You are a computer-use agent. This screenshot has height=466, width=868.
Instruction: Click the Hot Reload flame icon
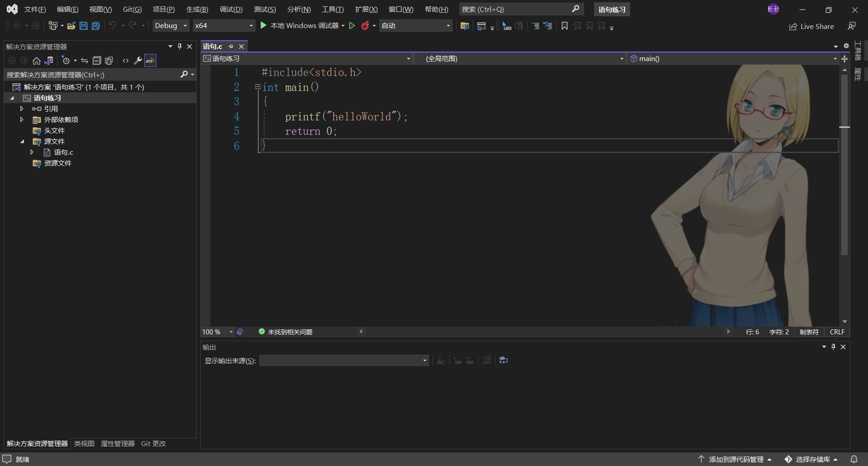pyautogui.click(x=366, y=25)
